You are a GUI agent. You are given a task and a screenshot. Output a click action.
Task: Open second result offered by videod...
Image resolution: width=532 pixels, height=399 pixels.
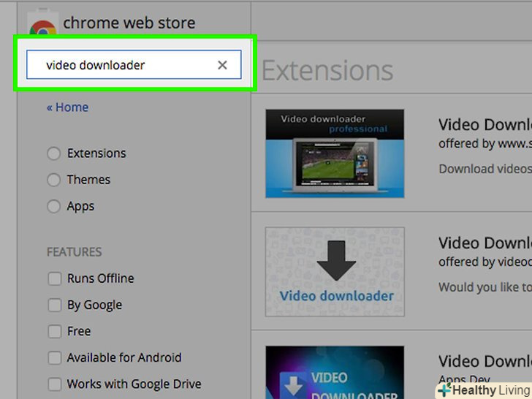point(485,243)
